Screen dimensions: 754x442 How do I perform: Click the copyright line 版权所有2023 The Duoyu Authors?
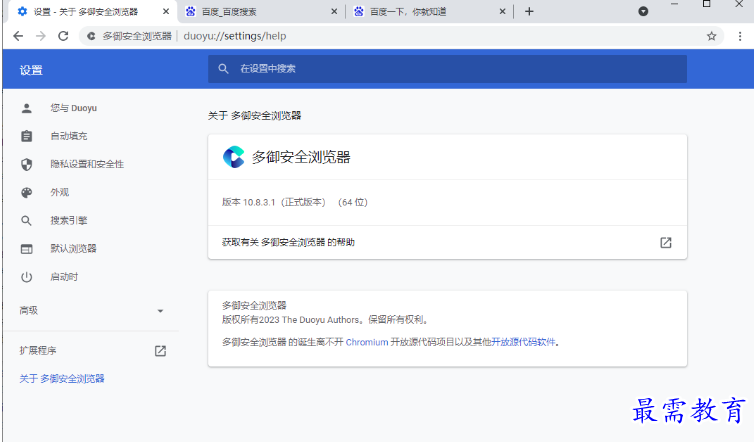click(325, 319)
